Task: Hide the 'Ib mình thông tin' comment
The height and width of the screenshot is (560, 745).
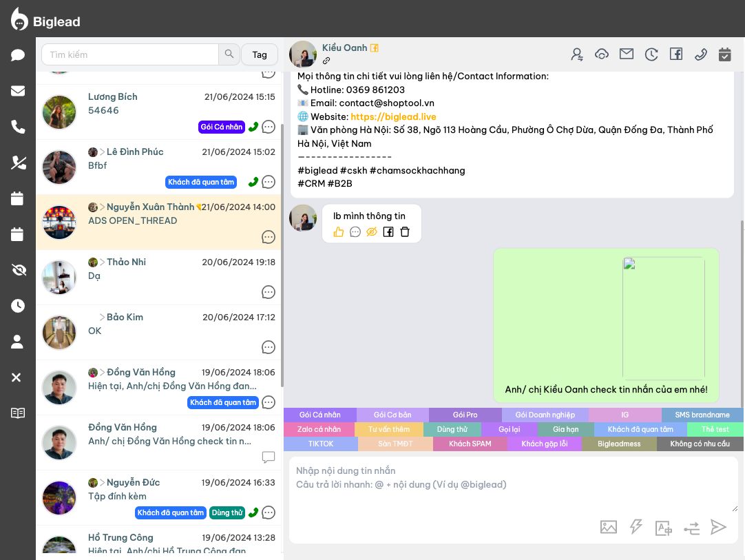Action: tap(372, 232)
